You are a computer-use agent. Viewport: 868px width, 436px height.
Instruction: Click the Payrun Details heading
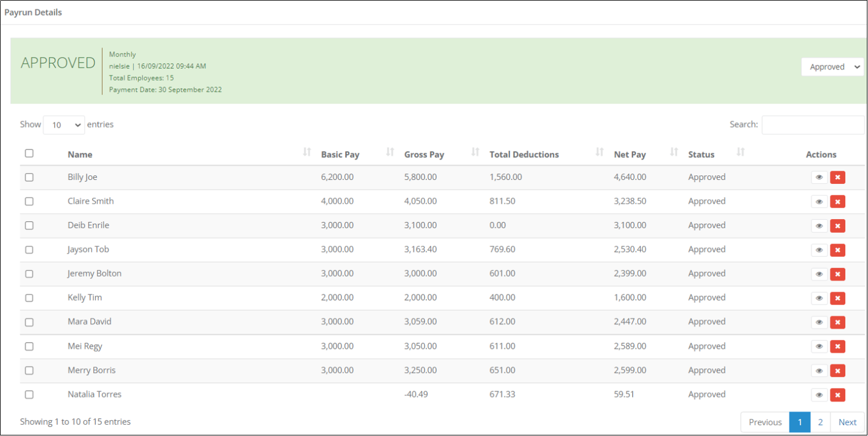[x=34, y=13]
